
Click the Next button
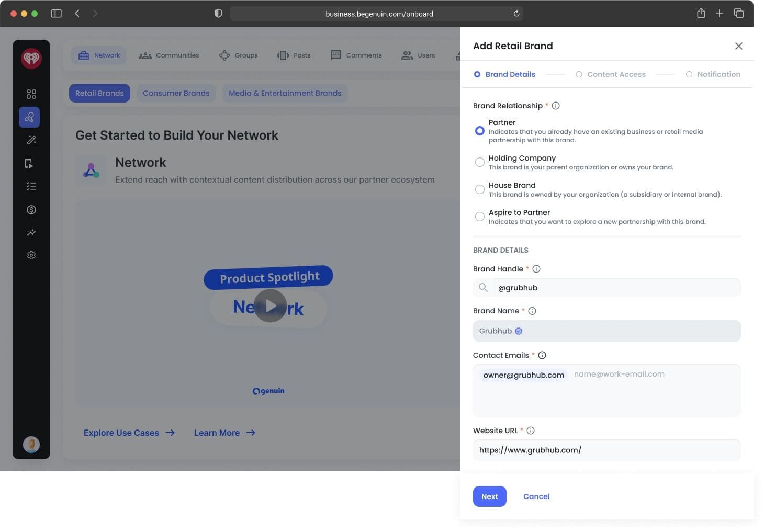tap(490, 496)
